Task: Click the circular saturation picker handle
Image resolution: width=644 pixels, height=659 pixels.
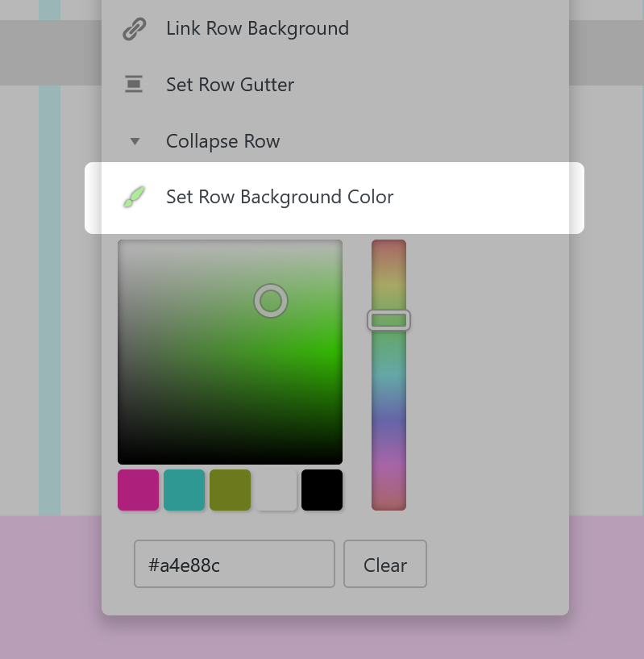Action: coord(271,301)
